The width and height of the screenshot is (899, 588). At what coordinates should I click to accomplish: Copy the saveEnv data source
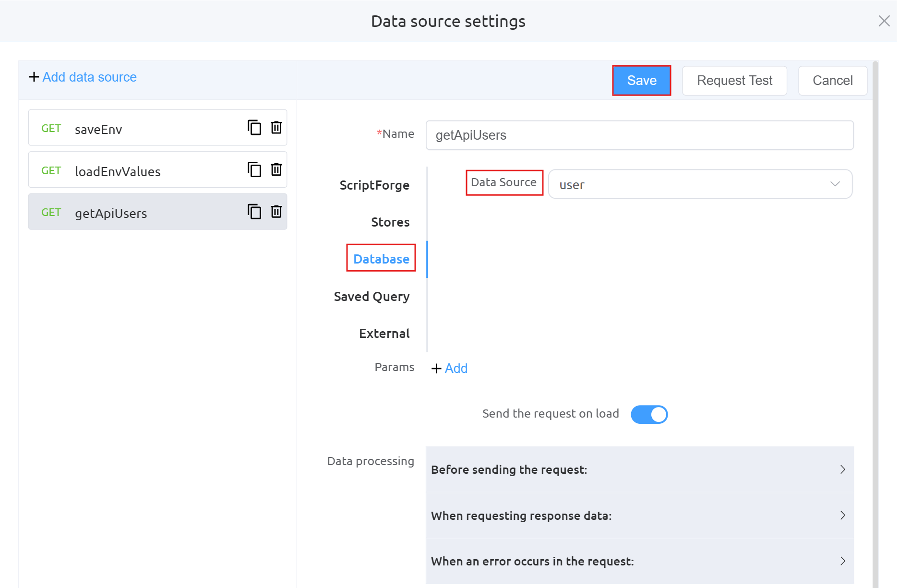(254, 128)
